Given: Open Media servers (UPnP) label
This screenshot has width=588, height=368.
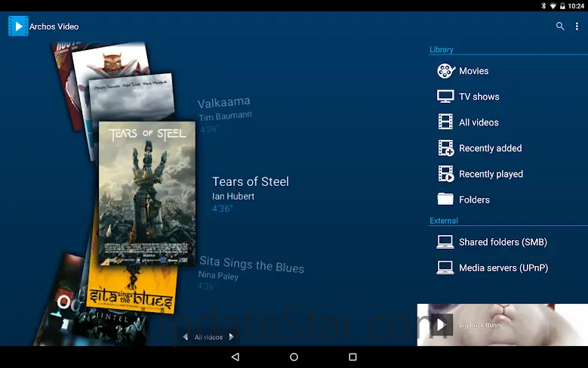Looking at the screenshot, I should pos(503,267).
